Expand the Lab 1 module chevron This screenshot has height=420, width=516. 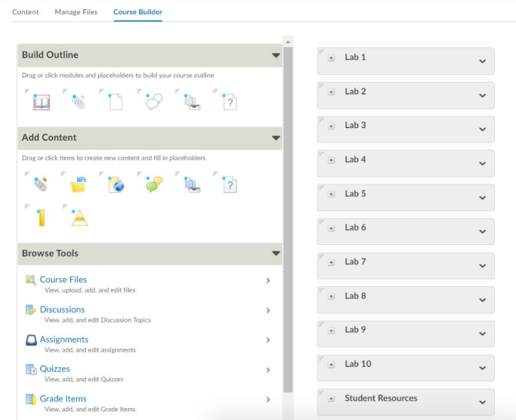point(482,61)
